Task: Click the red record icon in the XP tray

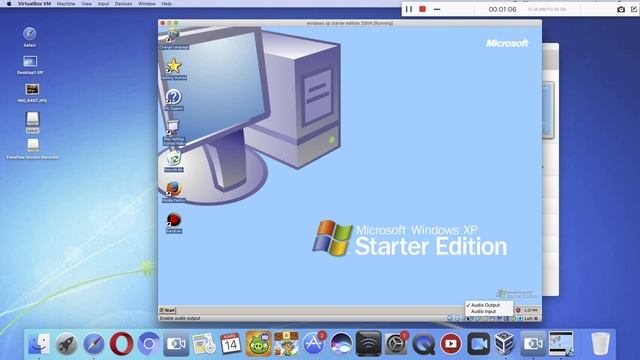Action: tap(518, 310)
